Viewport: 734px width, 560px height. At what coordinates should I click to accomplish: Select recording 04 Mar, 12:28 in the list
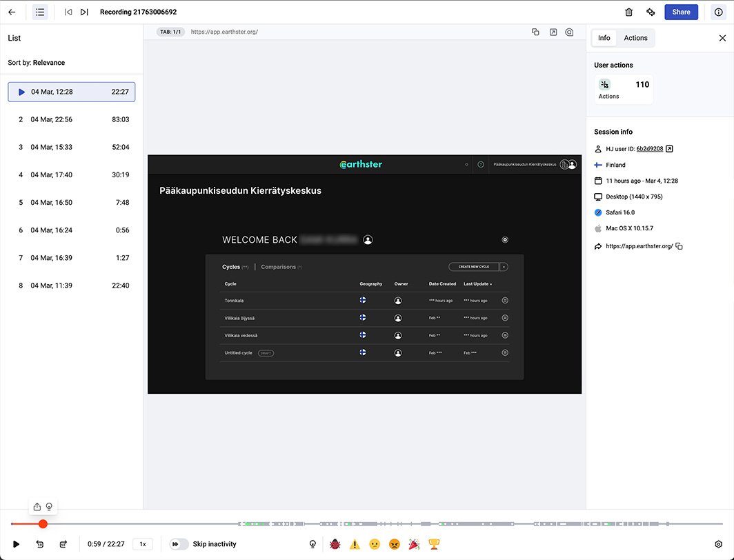click(x=72, y=92)
